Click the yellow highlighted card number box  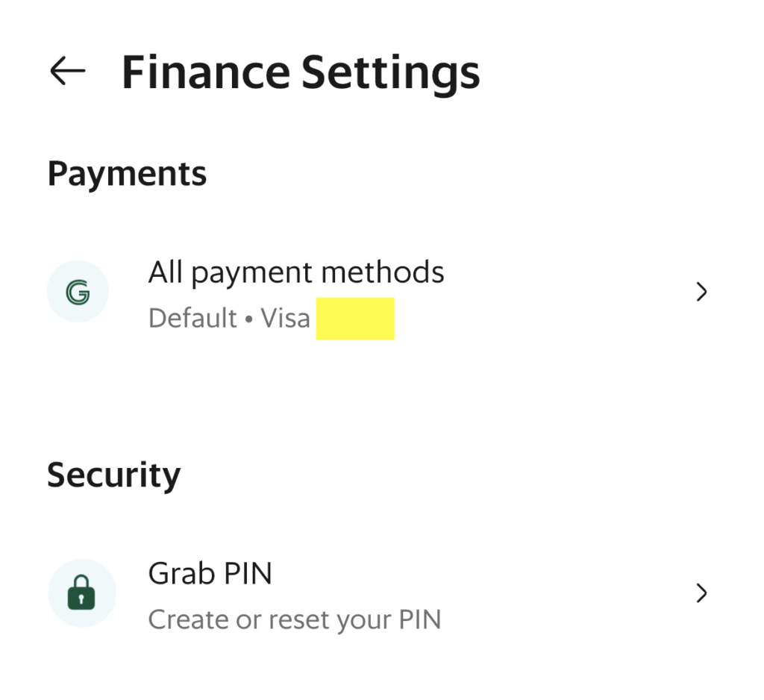coord(355,319)
